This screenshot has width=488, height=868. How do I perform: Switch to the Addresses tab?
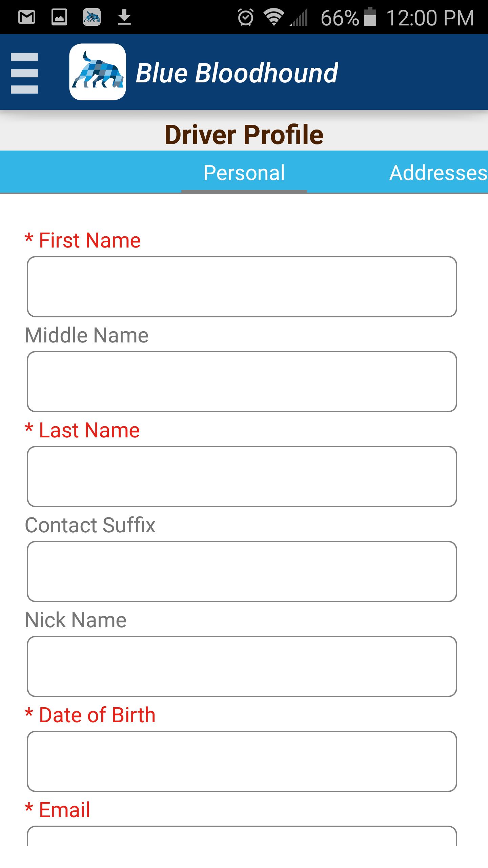438,173
